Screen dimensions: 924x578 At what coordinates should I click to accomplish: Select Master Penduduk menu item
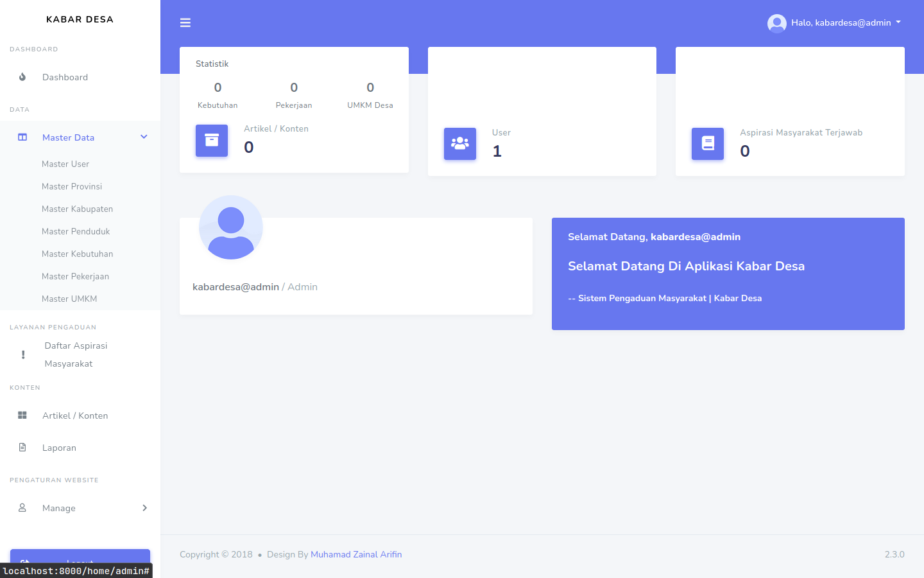tap(76, 231)
